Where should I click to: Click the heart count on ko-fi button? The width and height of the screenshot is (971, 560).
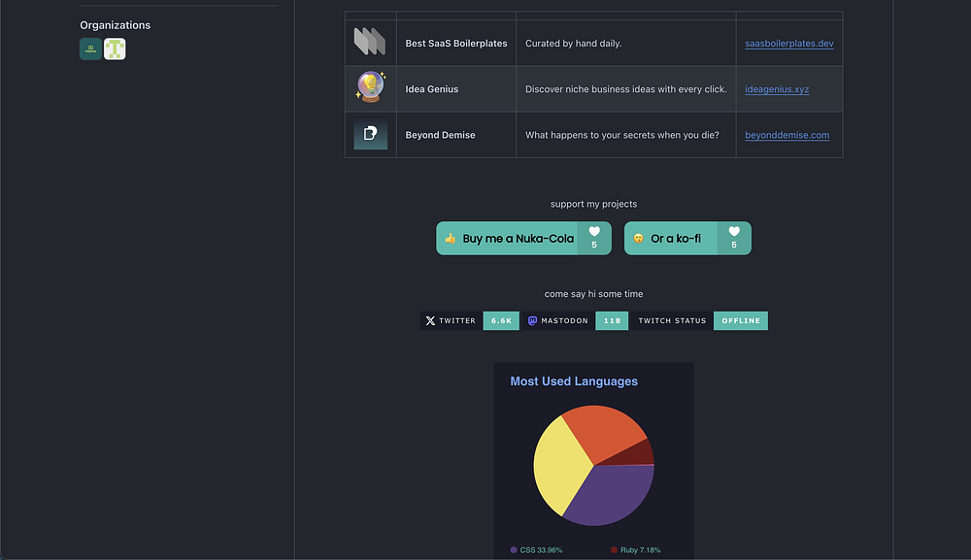coord(734,238)
